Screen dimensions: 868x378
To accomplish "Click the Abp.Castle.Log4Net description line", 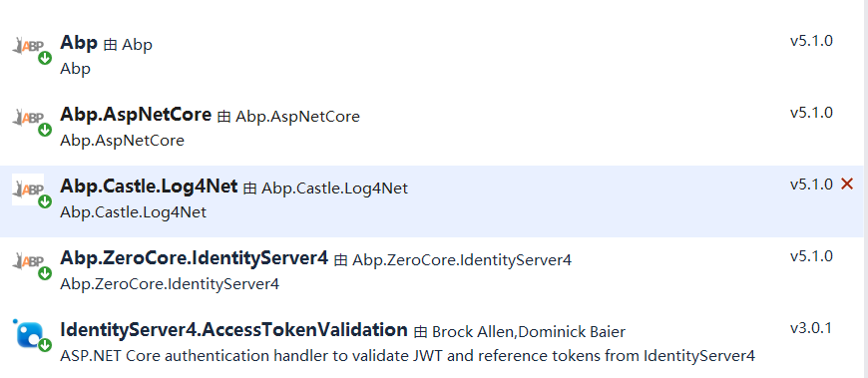I will pos(133,212).
